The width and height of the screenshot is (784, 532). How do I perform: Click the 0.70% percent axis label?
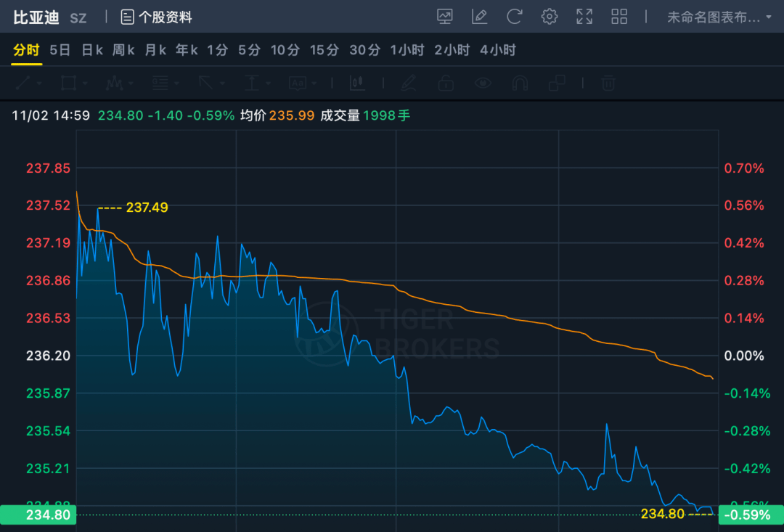coord(744,168)
